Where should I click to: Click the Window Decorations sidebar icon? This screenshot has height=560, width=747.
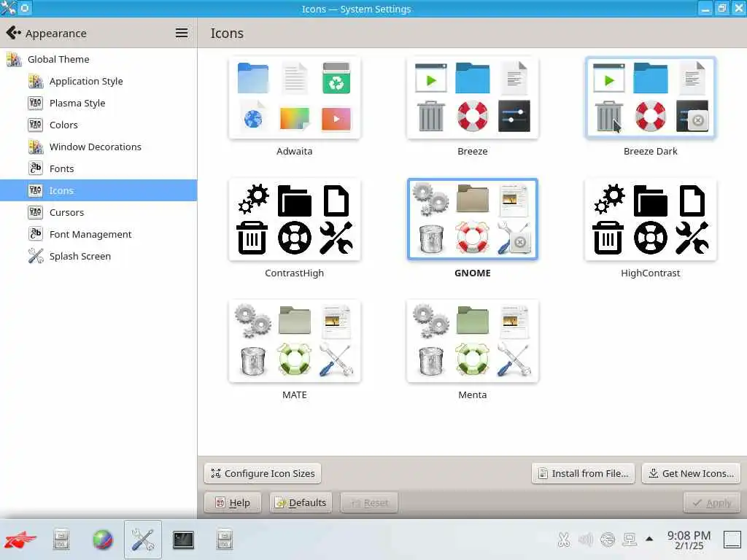[x=36, y=147]
